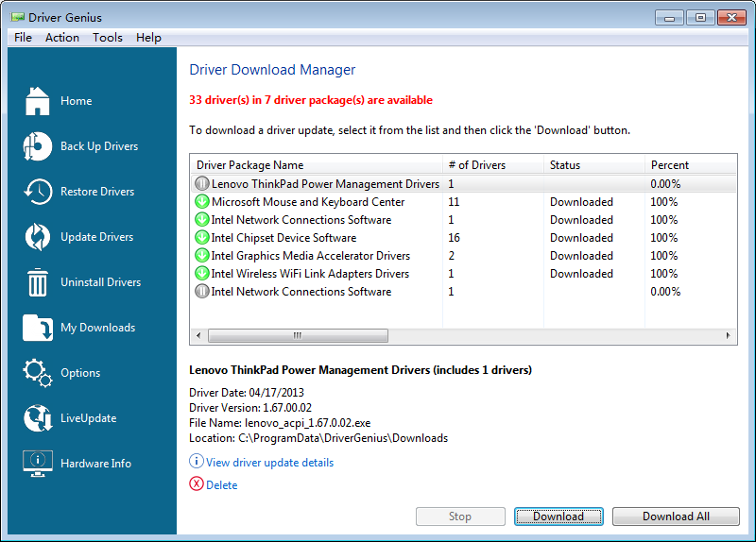Image resolution: width=756 pixels, height=542 pixels.
Task: Open the Action menu
Action: [62, 38]
